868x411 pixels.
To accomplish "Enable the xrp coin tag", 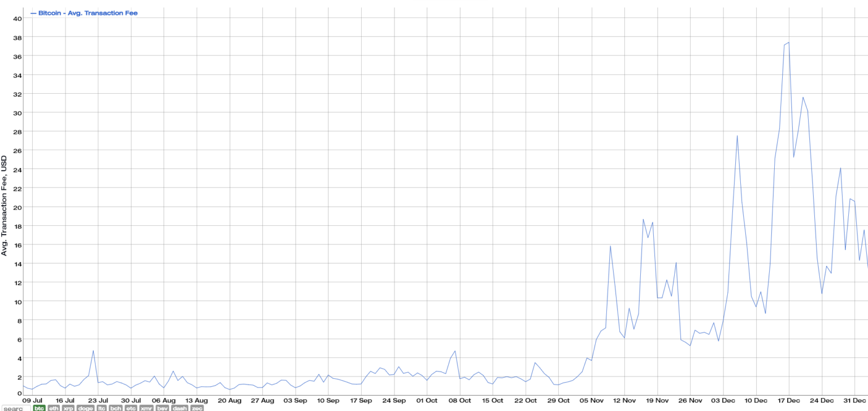I will tap(69, 408).
